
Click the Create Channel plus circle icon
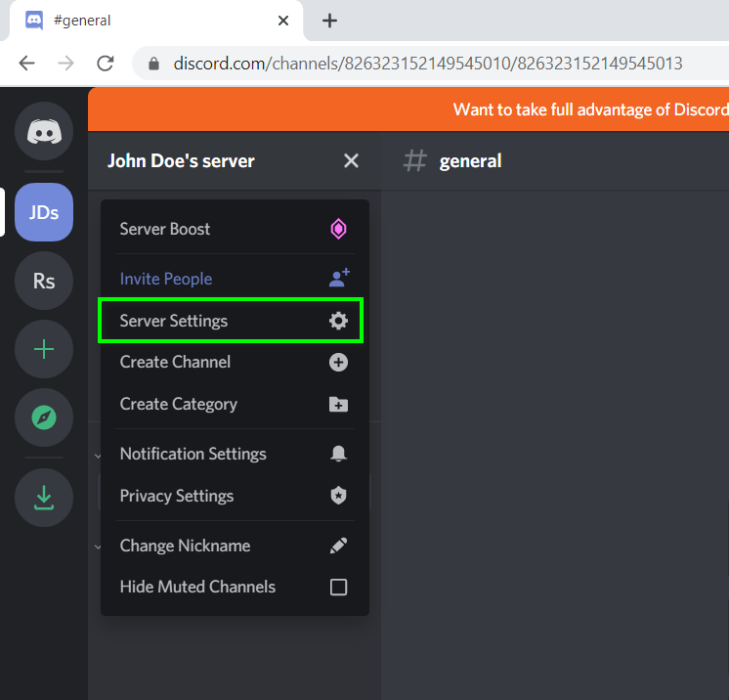point(338,363)
